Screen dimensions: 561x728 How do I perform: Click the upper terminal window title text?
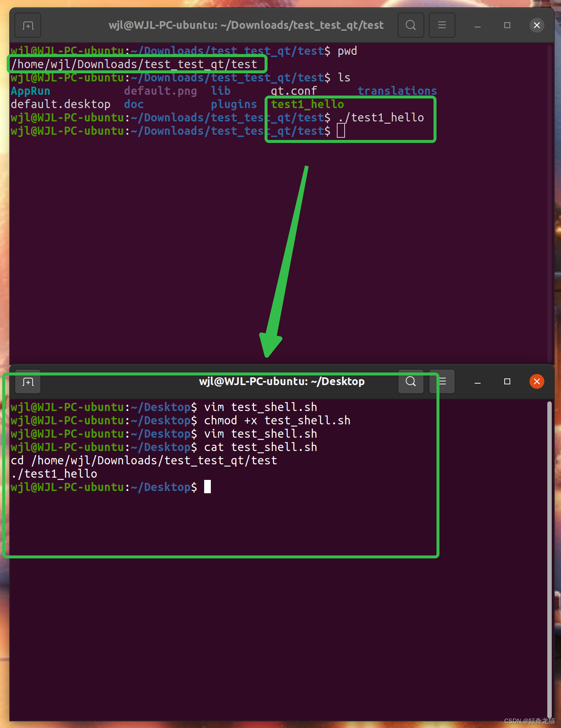click(246, 25)
